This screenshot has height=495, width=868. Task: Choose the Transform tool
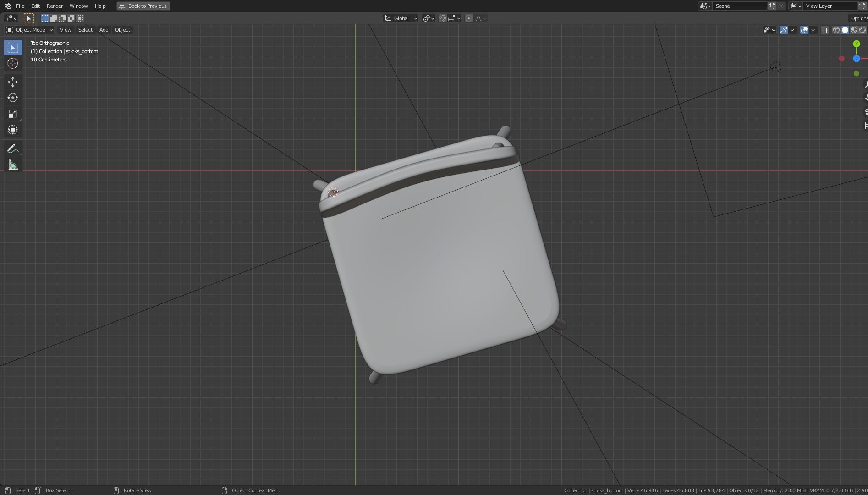tap(13, 130)
